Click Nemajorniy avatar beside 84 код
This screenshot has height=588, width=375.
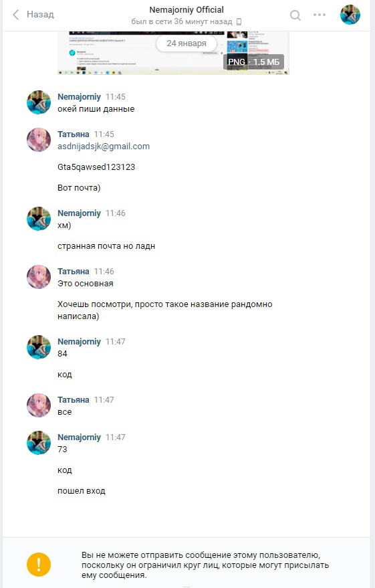coord(39,347)
